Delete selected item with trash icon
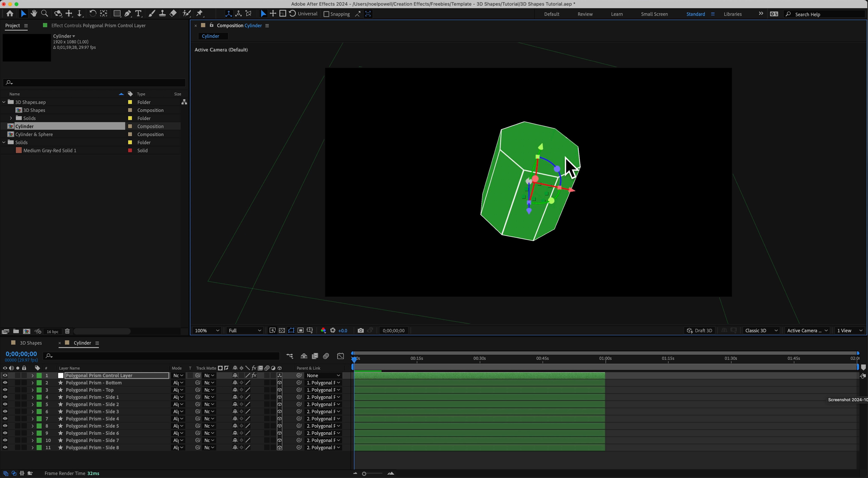 pos(67,332)
